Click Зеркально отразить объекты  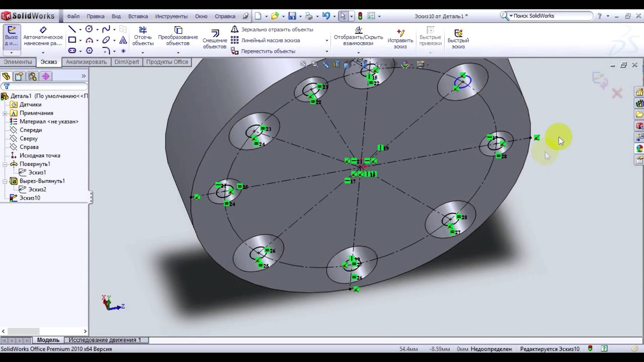coord(272,30)
